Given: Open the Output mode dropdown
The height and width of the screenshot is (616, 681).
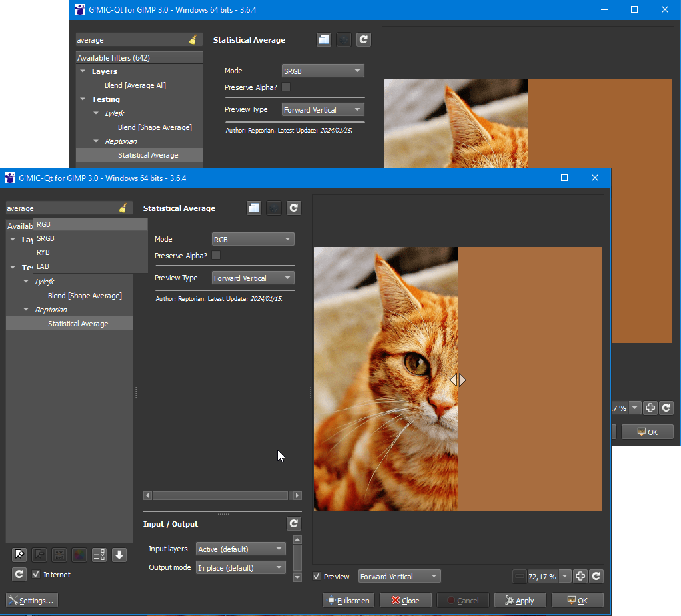Looking at the screenshot, I should 241,568.
